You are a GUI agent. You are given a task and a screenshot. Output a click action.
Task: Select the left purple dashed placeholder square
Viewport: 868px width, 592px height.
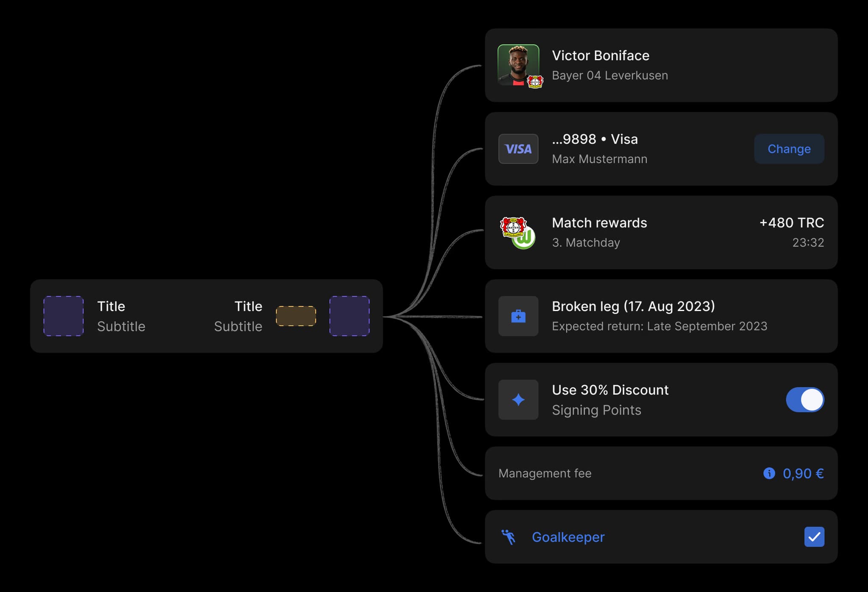click(x=64, y=316)
